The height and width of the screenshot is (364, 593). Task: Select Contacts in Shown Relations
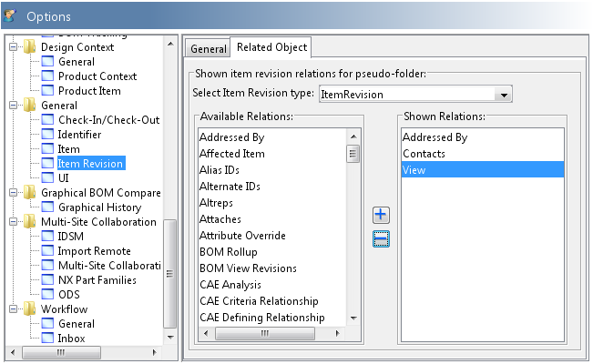(424, 154)
